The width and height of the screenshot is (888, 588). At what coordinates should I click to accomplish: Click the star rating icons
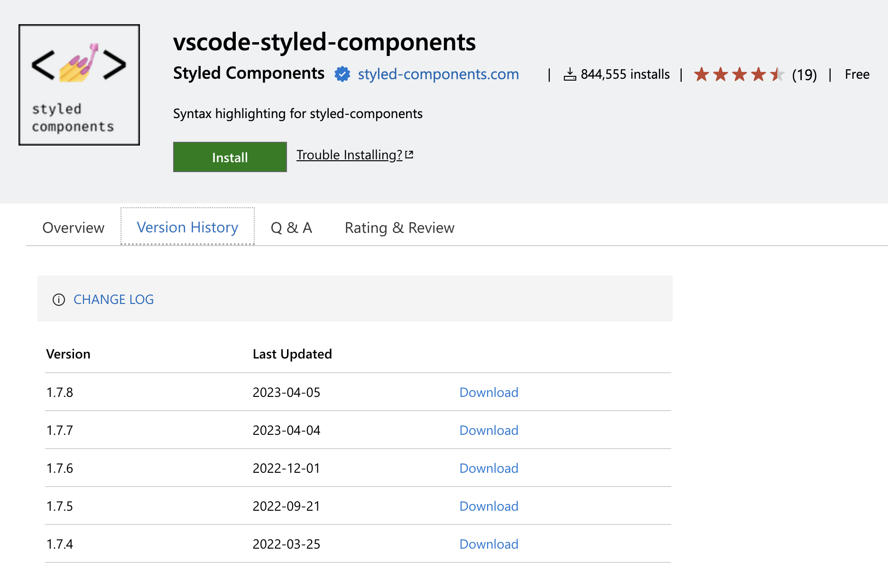tap(739, 74)
